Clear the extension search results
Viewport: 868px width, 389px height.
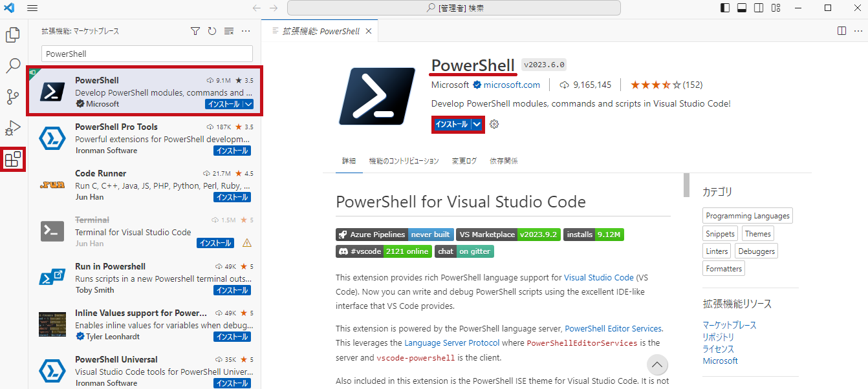coord(229,31)
